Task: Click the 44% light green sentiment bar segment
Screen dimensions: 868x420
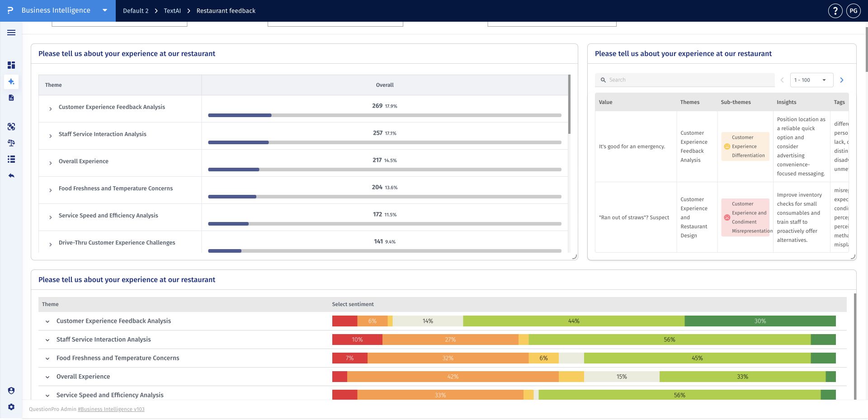Action: coord(574,321)
